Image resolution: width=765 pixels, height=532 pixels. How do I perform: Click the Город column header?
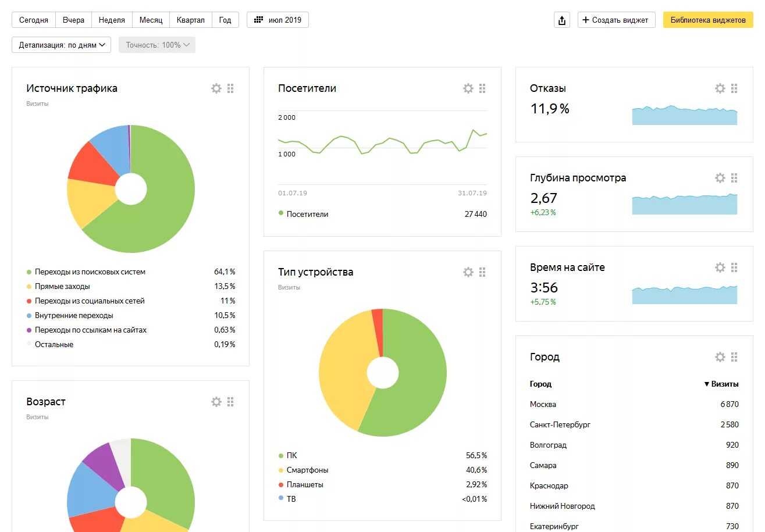(540, 384)
